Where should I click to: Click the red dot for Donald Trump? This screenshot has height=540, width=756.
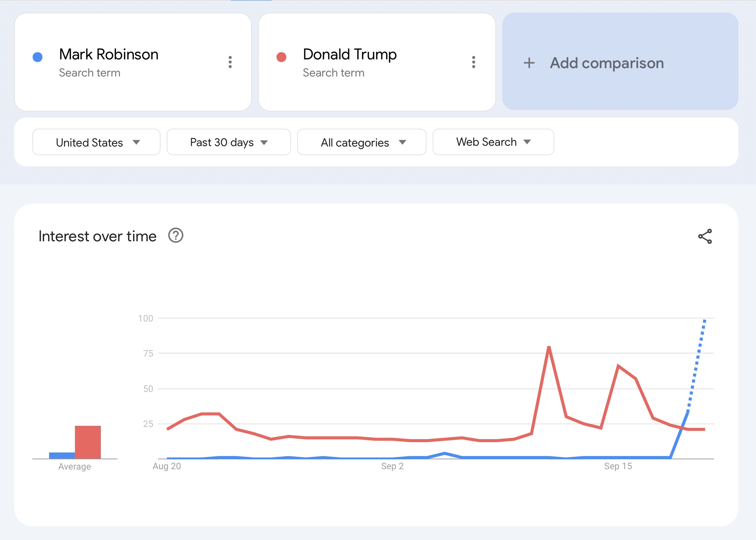click(x=281, y=57)
